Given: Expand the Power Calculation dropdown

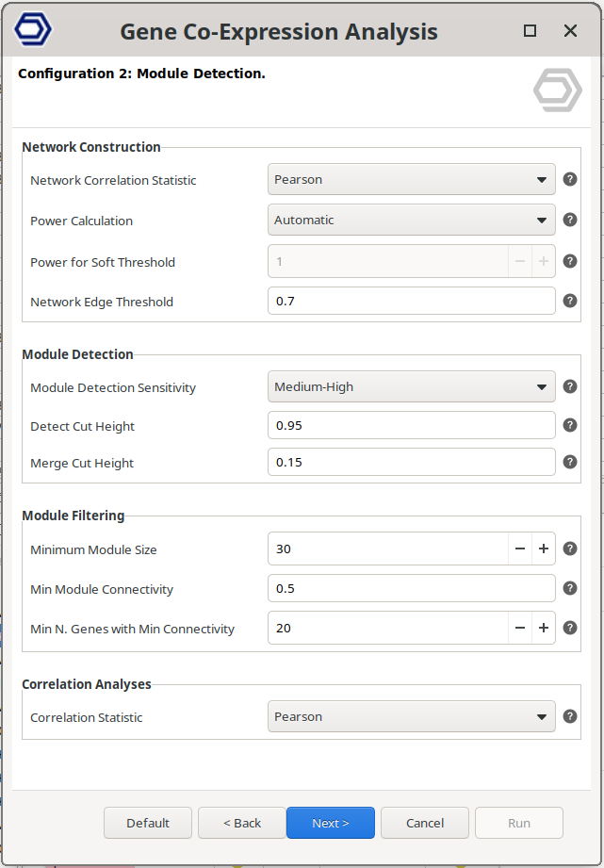Looking at the screenshot, I should [x=411, y=220].
